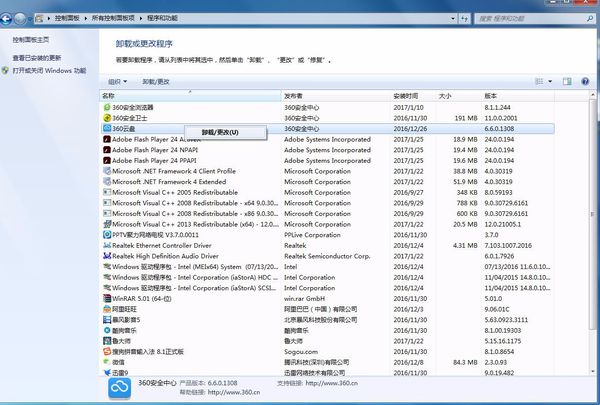Click Sogou.com publisher cell
Screen dimensions: 600x405
pos(301,351)
